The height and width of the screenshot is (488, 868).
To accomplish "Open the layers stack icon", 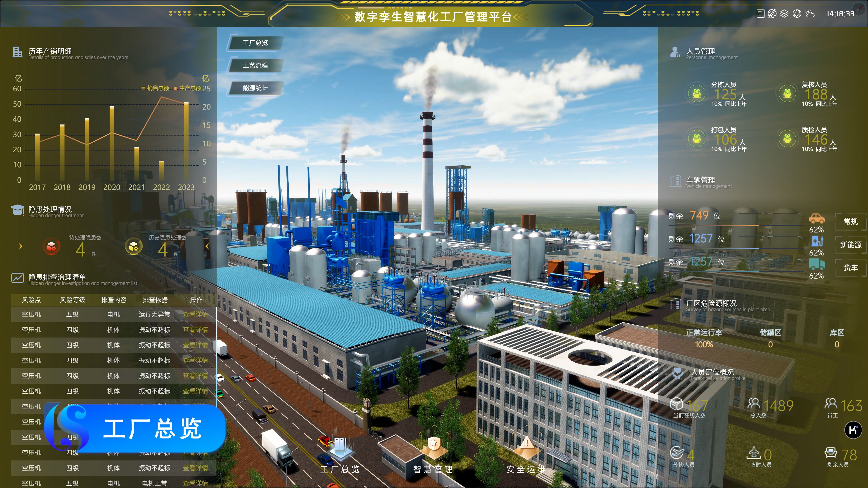I will point(784,14).
